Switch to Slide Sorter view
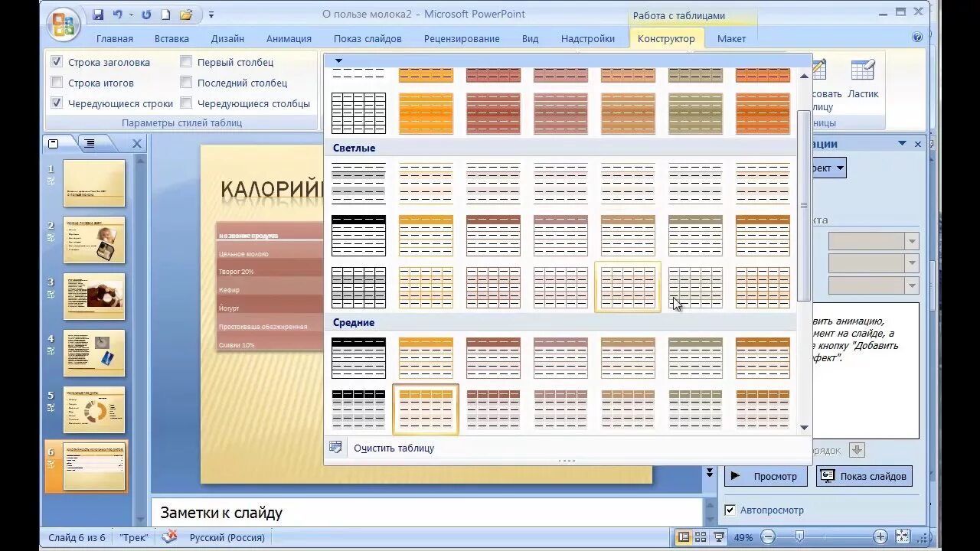 coord(701,537)
